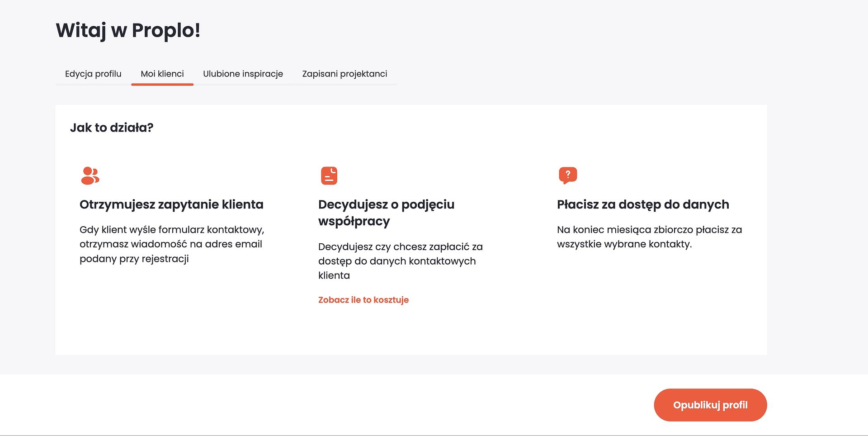
Task: Click the paragraph starting Na koniec miesiąca
Action: tap(650, 237)
